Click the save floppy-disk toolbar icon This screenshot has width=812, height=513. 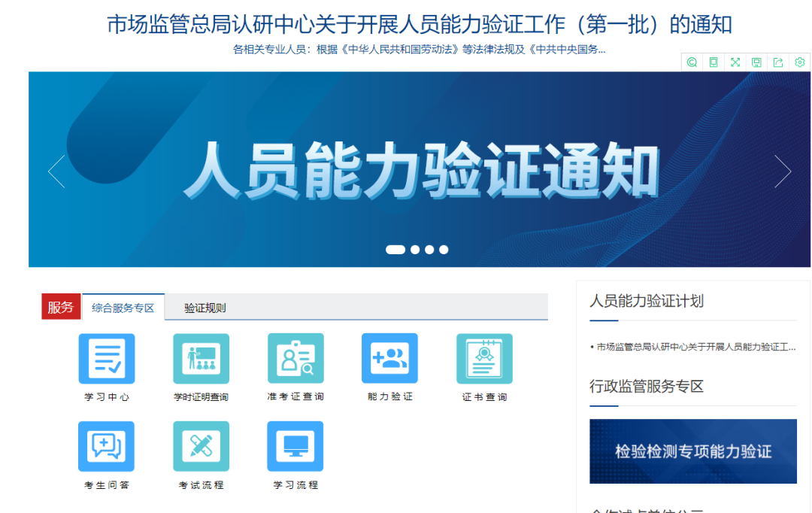coord(756,62)
